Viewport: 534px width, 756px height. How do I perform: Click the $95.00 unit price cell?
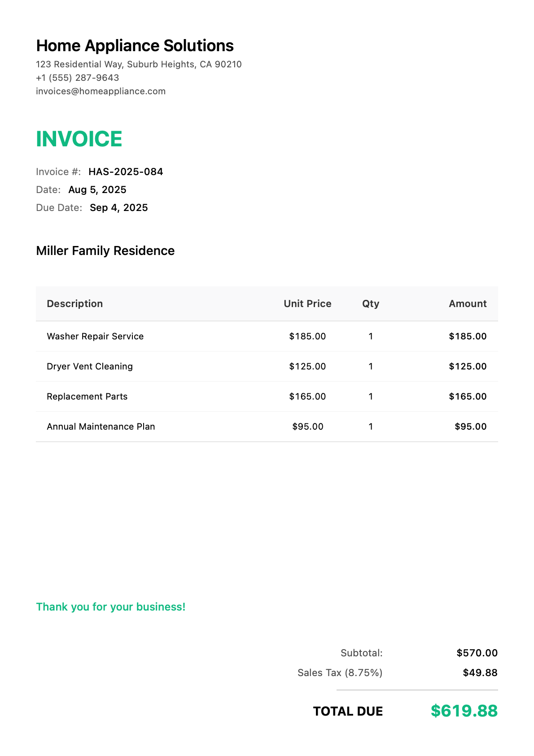[308, 426]
